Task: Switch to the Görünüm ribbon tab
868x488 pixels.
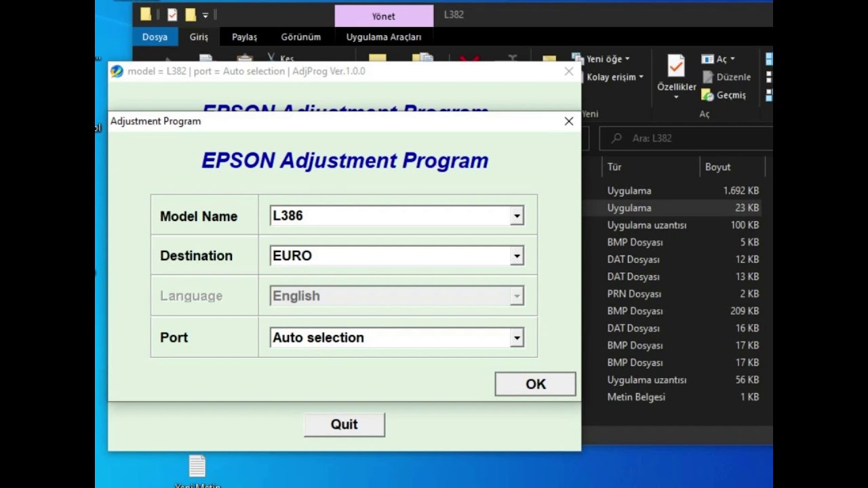Action: click(x=300, y=37)
